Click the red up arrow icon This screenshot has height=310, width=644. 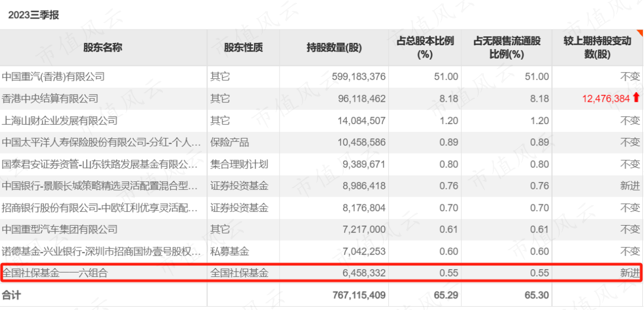point(636,98)
